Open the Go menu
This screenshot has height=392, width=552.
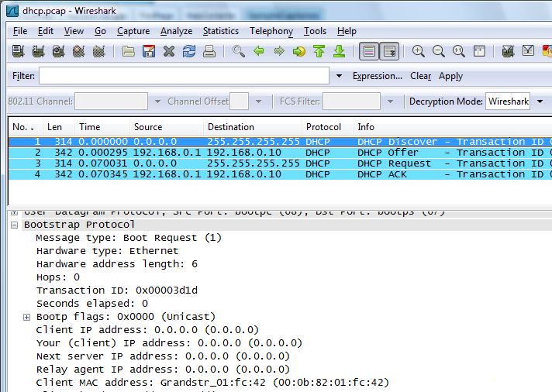(100, 31)
